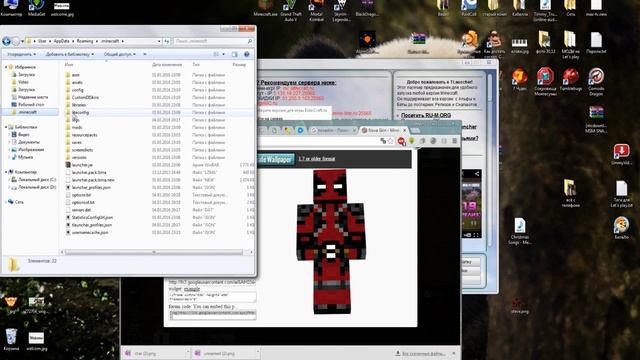This screenshot has height=360, width=640.
Task: Click fullscreen icon on the small video
Action: 476,235
